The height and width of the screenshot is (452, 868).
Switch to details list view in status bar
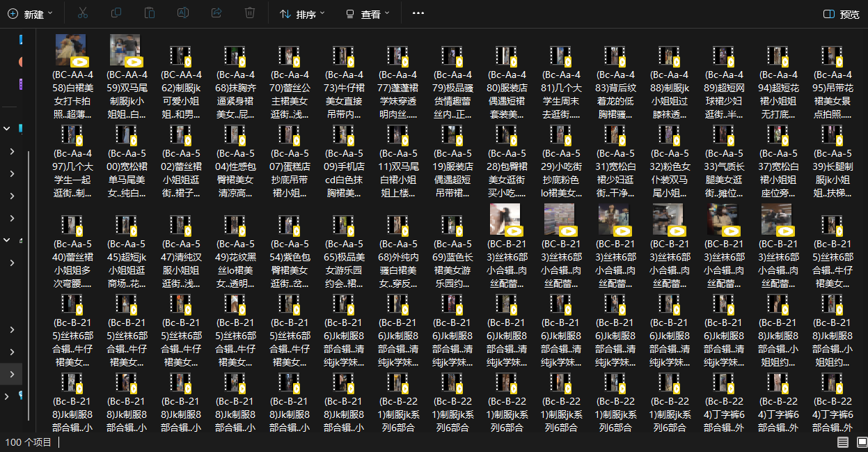click(842, 442)
